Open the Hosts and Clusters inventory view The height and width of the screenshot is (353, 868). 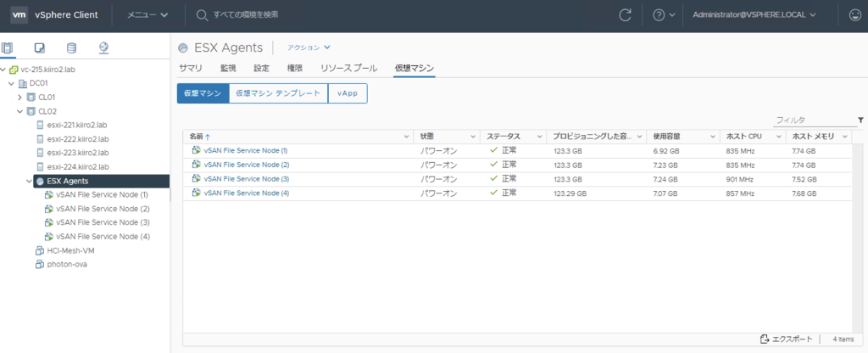[x=8, y=48]
